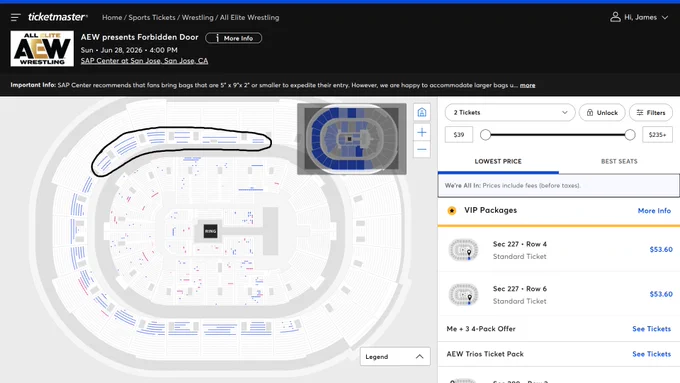Click the event date Sun Jun 28, 2026
This screenshot has width=680, height=383.
tap(129, 50)
